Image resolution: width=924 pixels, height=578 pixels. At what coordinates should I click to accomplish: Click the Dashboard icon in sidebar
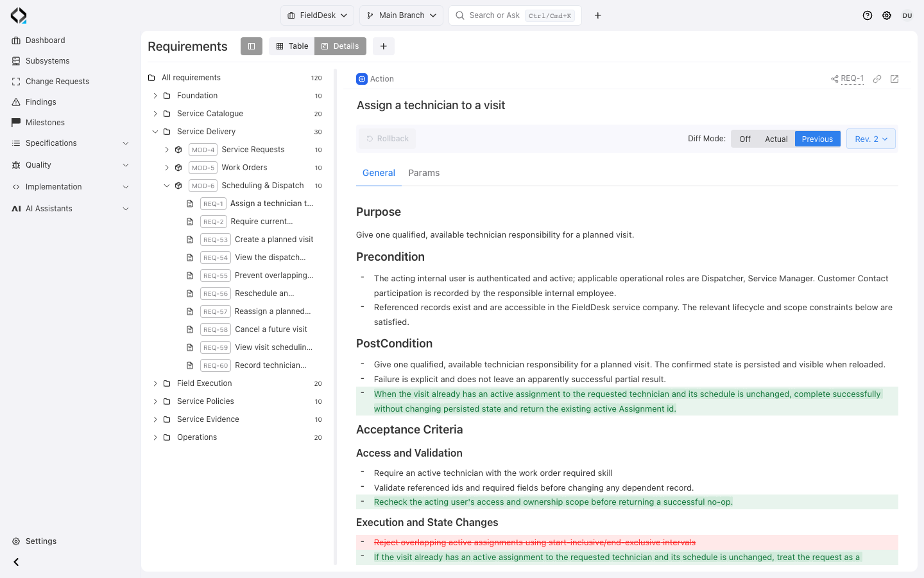pyautogui.click(x=16, y=40)
